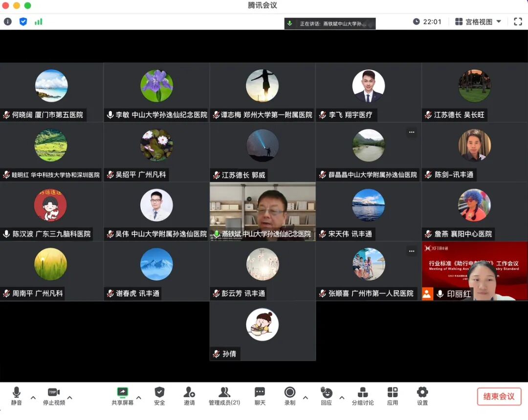Viewport: 528px width, 420px height.
Task: Stop the camera with 停止视频
Action: [54, 396]
